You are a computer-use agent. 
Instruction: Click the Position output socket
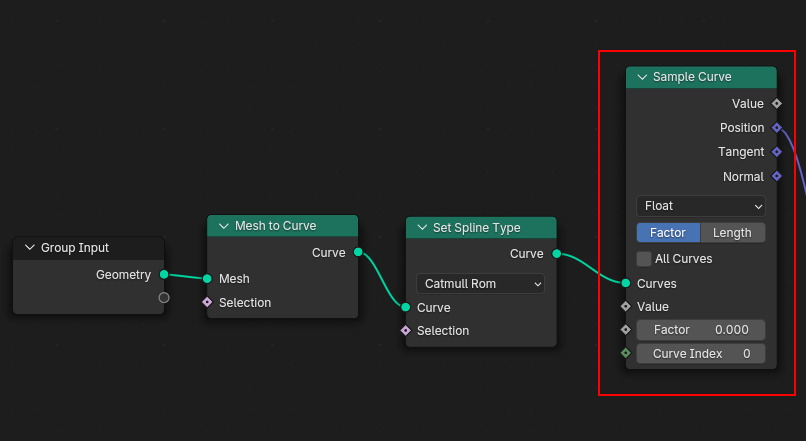coord(777,127)
